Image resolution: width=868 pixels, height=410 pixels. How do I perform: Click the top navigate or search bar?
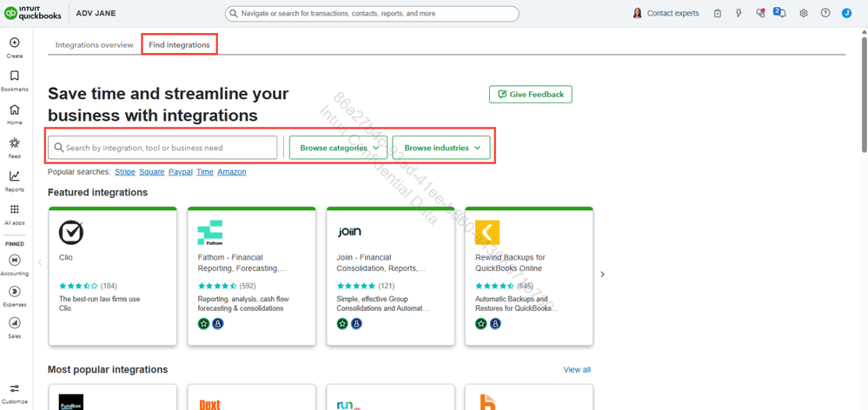click(x=372, y=13)
